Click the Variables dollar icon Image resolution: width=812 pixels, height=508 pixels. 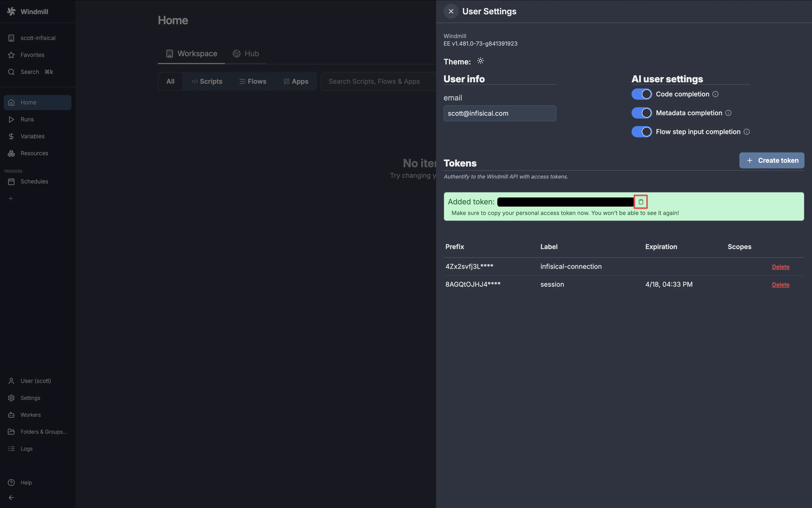(12, 136)
